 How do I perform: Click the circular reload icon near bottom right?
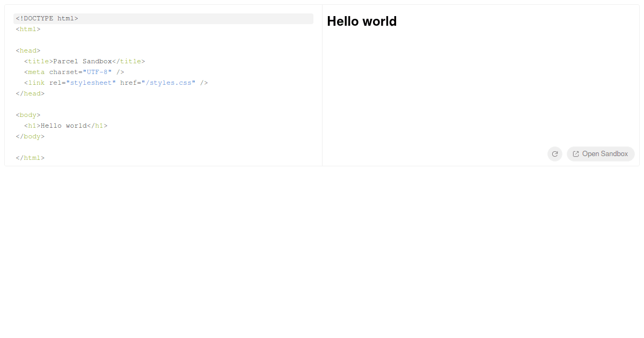pos(555,154)
